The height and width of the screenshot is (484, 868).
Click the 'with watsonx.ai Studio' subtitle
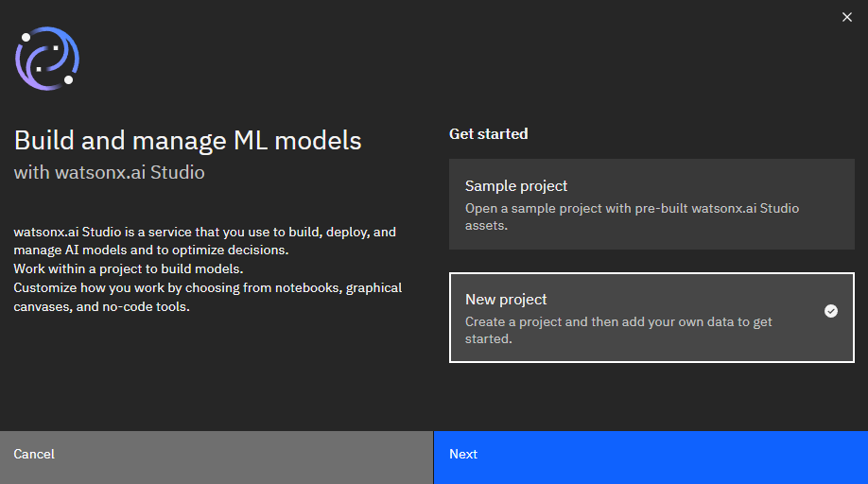pos(109,172)
